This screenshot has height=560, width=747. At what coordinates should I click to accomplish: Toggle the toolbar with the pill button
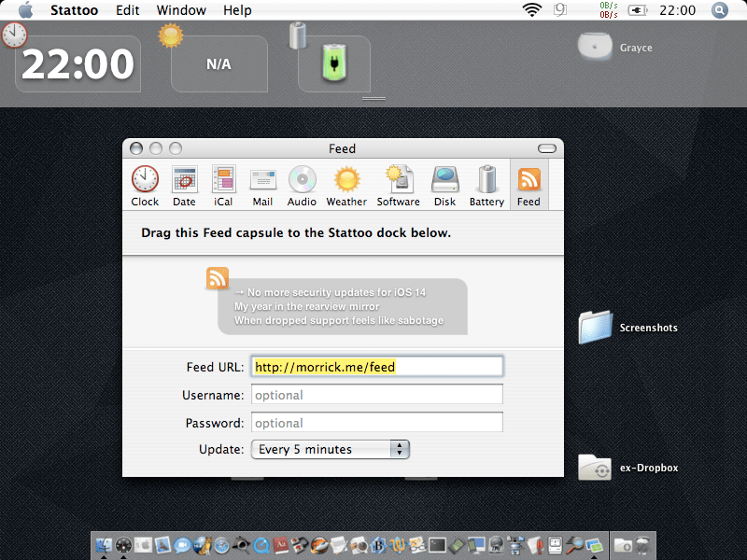pos(547,148)
